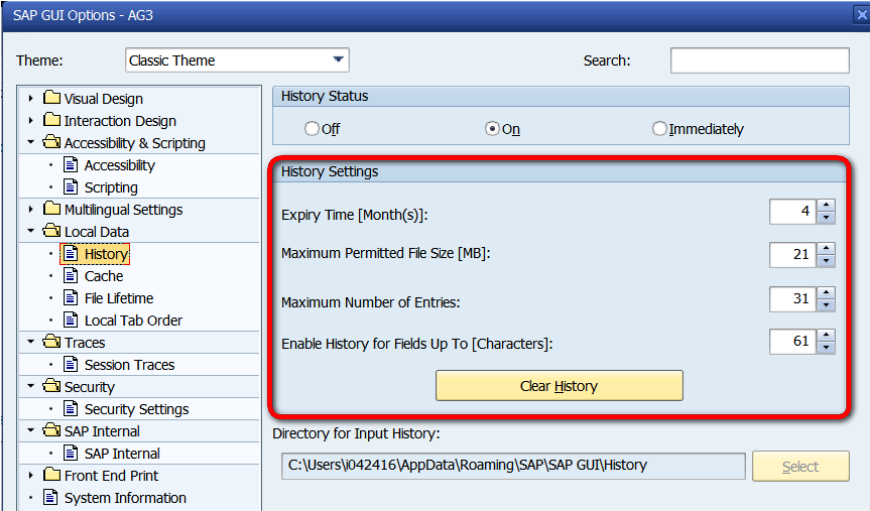The width and height of the screenshot is (870, 511).
Task: Click the Session Traces page icon
Action: click(x=70, y=364)
